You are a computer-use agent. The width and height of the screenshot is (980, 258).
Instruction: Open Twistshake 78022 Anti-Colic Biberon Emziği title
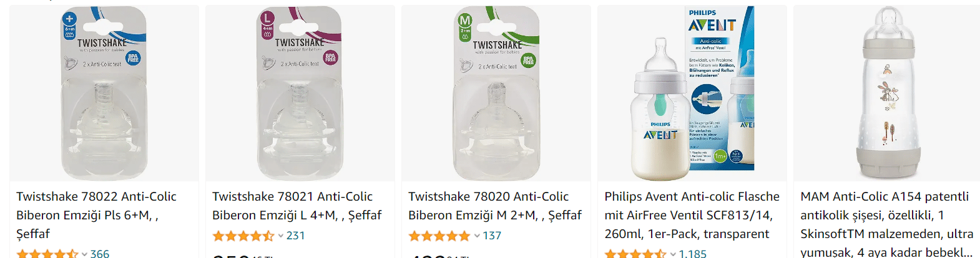(x=96, y=215)
